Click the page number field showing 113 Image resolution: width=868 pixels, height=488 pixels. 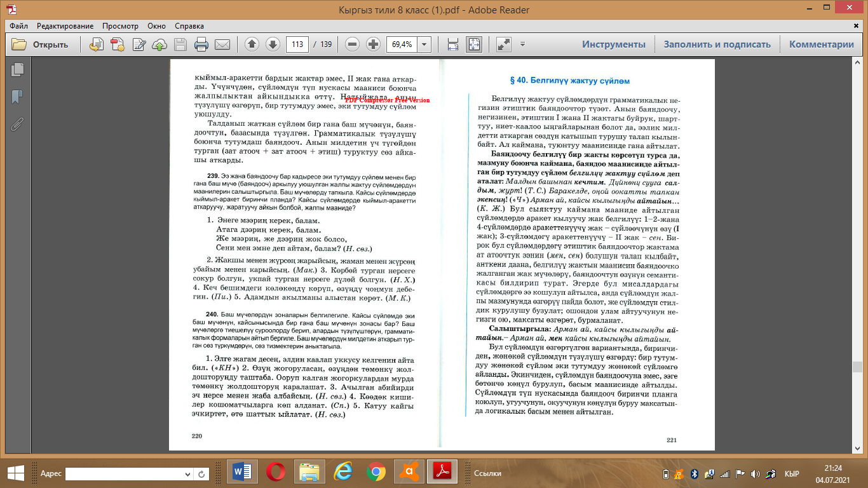tap(297, 44)
